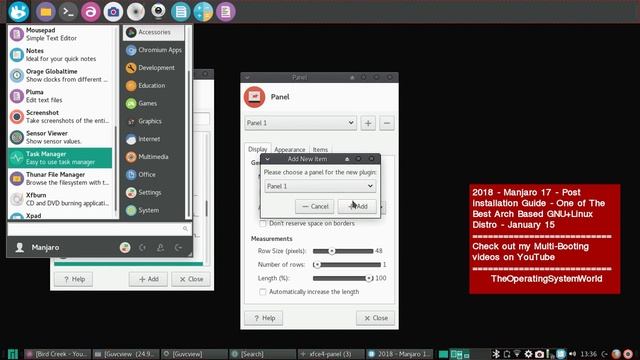640x360 pixels.
Task: Switch to the Appearance tab
Action: pyautogui.click(x=289, y=149)
